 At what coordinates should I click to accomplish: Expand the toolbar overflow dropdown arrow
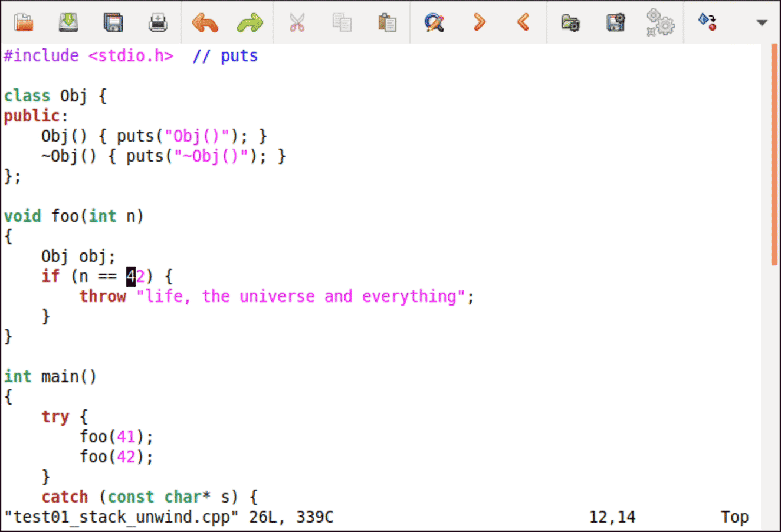click(762, 23)
